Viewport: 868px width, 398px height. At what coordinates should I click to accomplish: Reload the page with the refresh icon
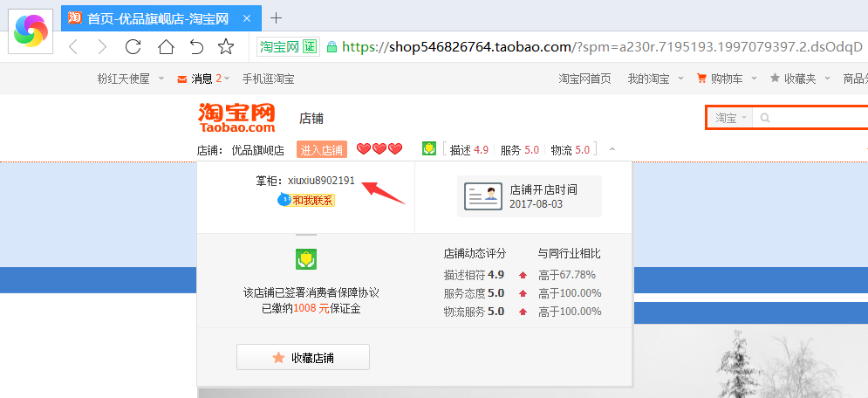pyautogui.click(x=133, y=46)
